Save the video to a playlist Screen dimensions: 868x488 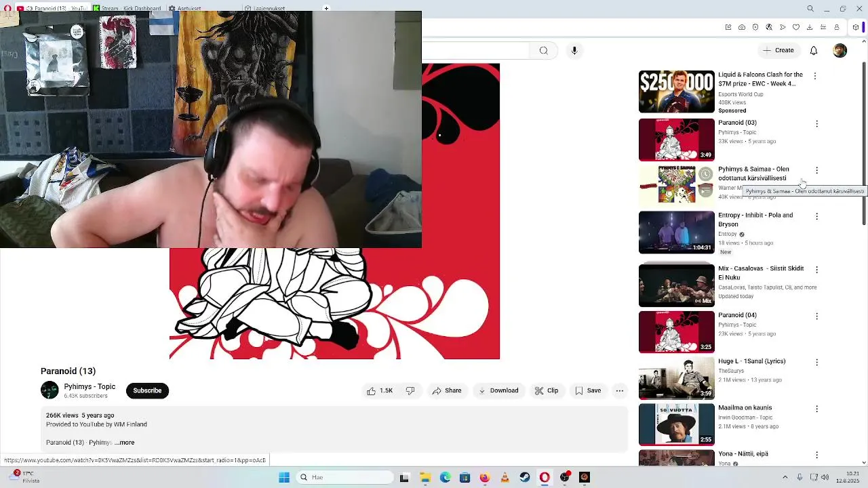tap(588, 390)
